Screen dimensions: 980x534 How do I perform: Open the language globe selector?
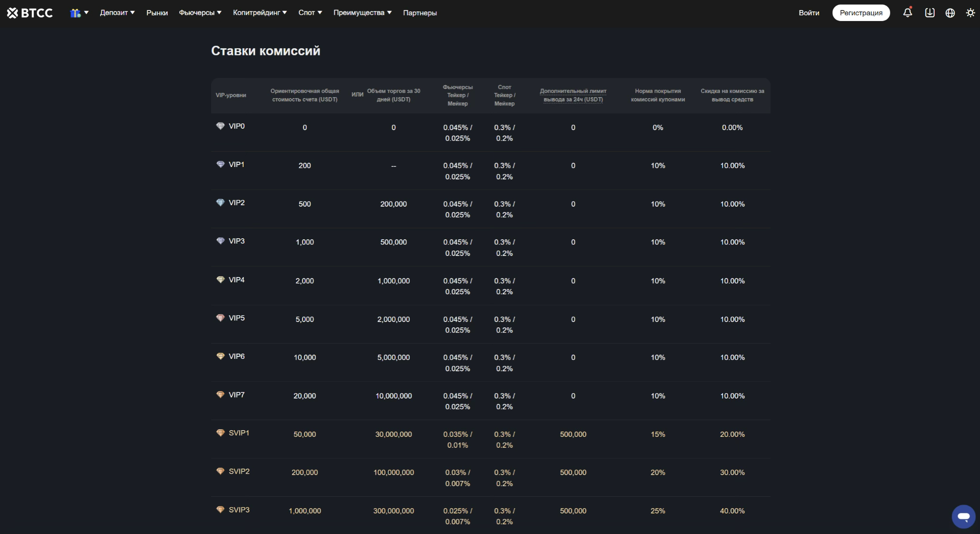pos(950,13)
